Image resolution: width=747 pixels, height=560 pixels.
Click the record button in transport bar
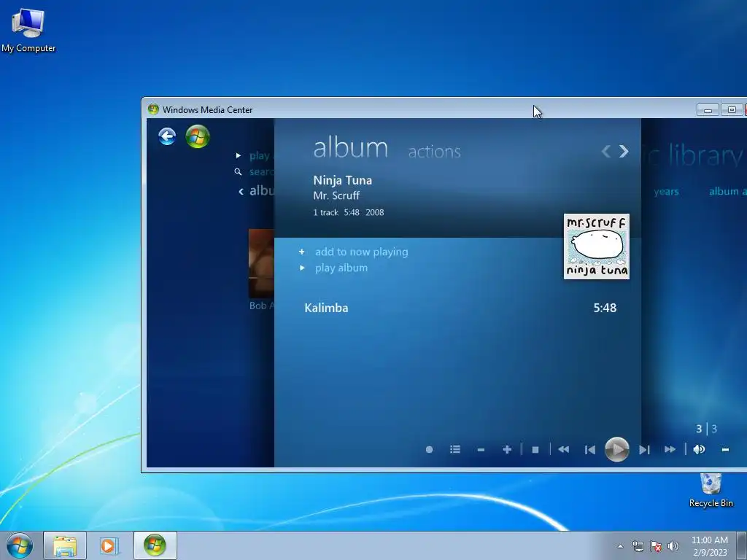click(x=429, y=449)
